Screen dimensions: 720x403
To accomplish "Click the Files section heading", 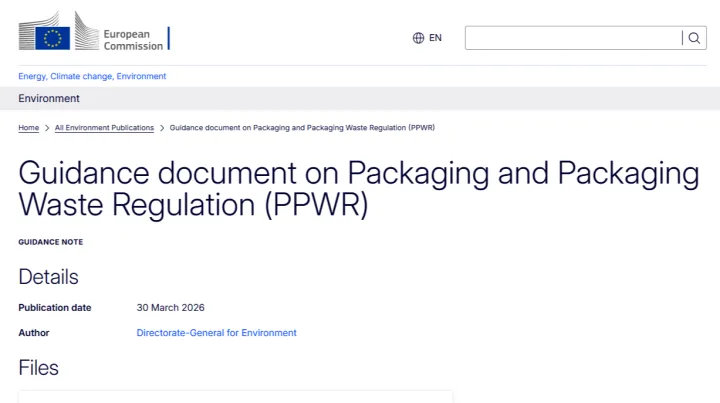I will 39,368.
